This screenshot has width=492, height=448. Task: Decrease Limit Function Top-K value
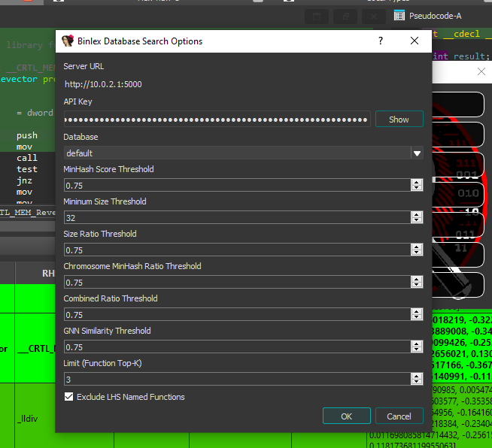(x=417, y=382)
